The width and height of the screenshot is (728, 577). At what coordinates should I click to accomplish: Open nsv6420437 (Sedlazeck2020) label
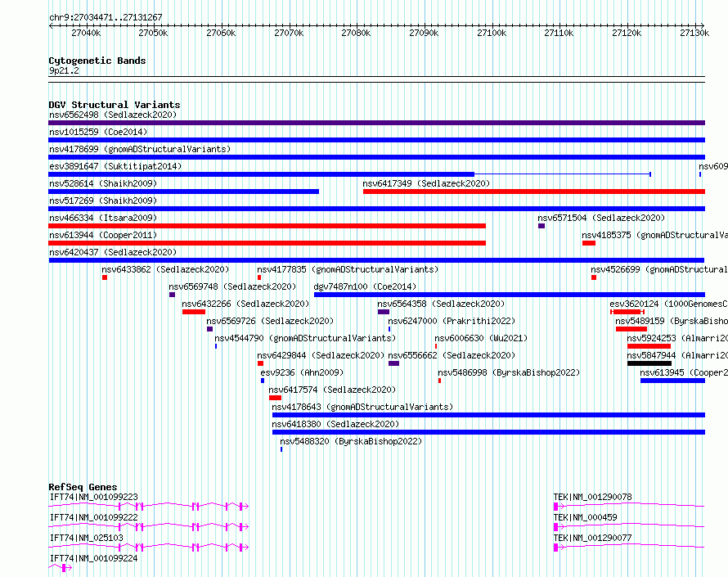coord(113,252)
